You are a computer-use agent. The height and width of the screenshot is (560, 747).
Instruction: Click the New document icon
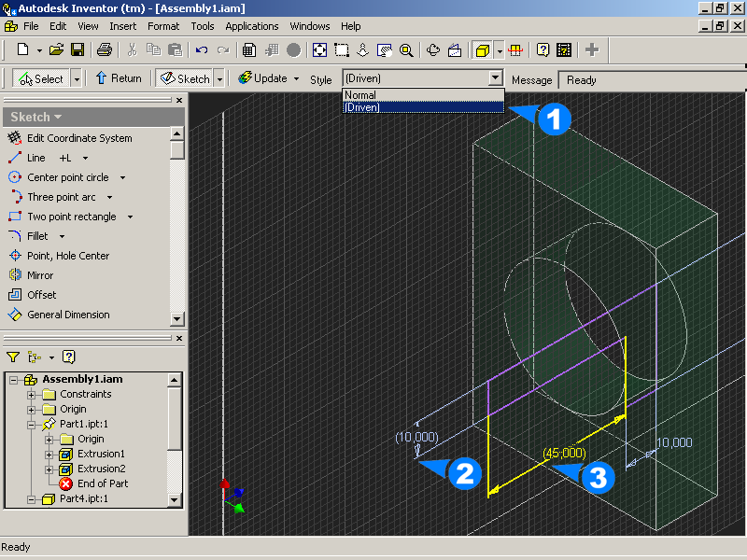(x=22, y=49)
